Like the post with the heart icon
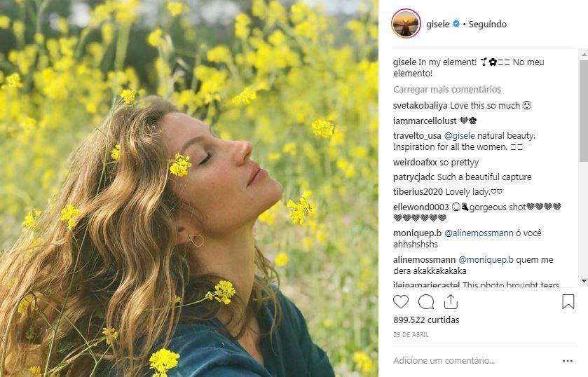This screenshot has width=588, height=377. click(x=401, y=302)
